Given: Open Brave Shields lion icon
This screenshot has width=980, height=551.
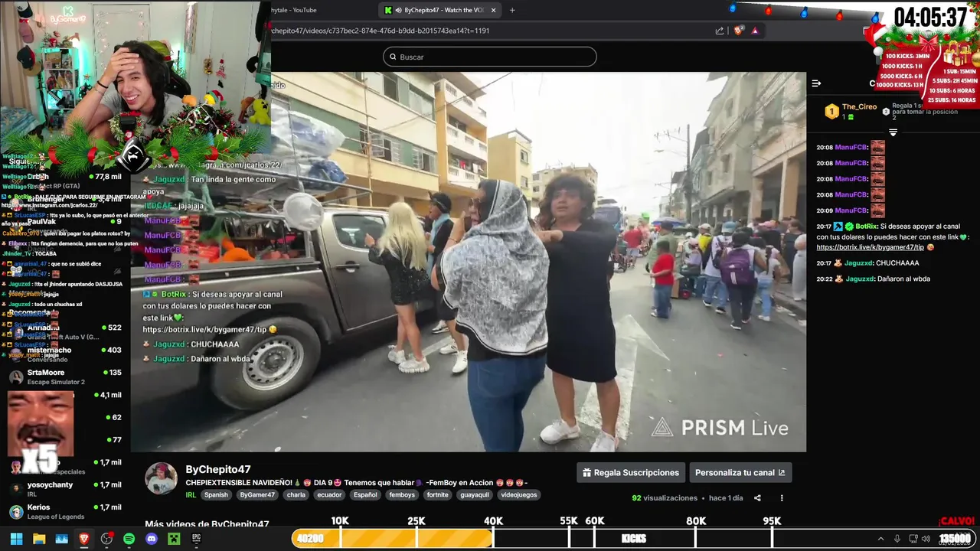Looking at the screenshot, I should [738, 31].
